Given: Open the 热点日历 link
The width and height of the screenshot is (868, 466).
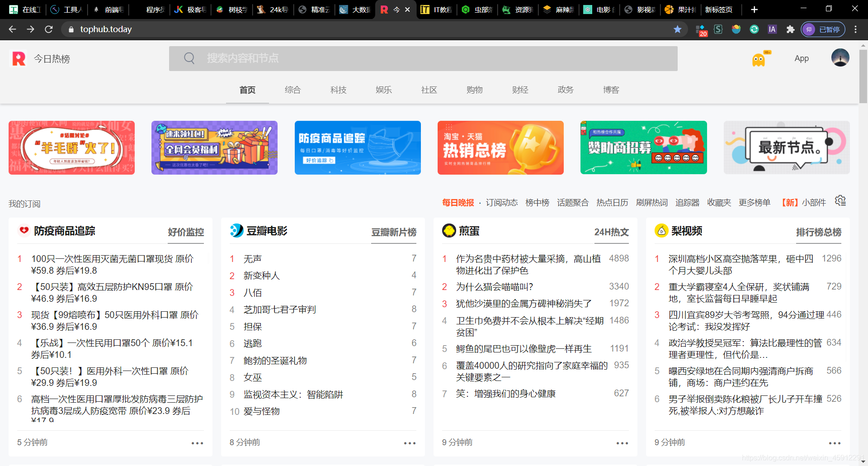Looking at the screenshot, I should coord(612,203).
